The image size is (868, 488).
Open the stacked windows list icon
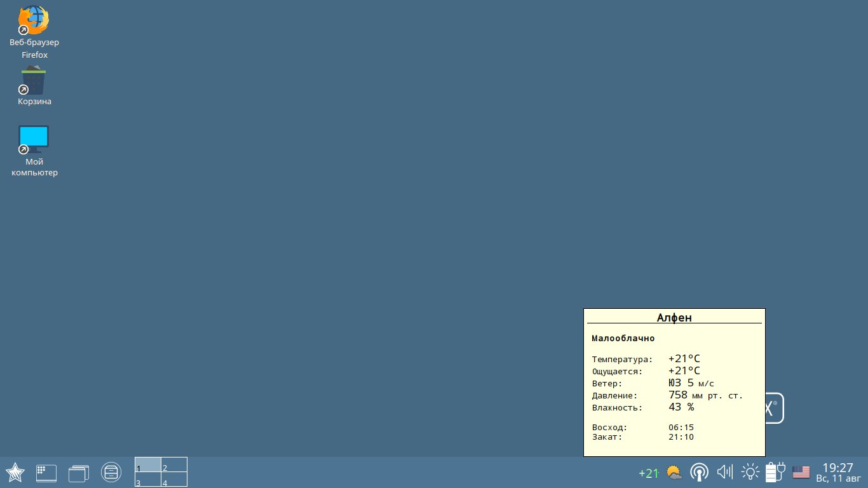[x=79, y=472]
